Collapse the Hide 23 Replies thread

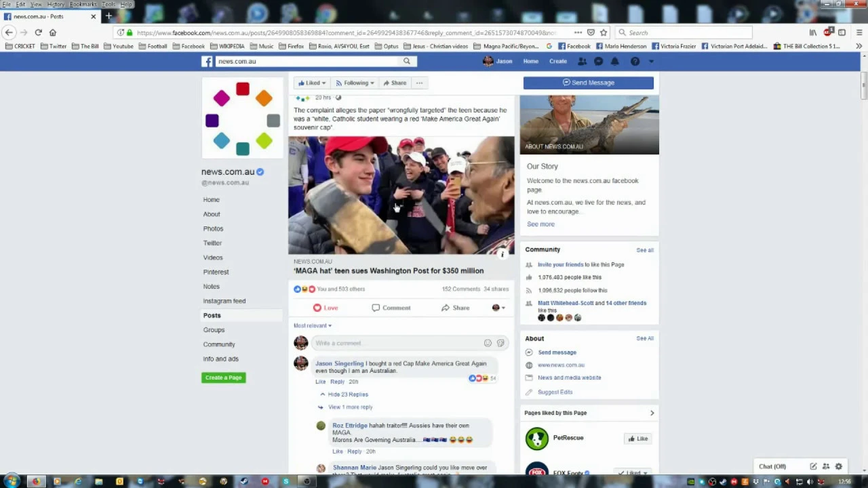pyautogui.click(x=344, y=394)
